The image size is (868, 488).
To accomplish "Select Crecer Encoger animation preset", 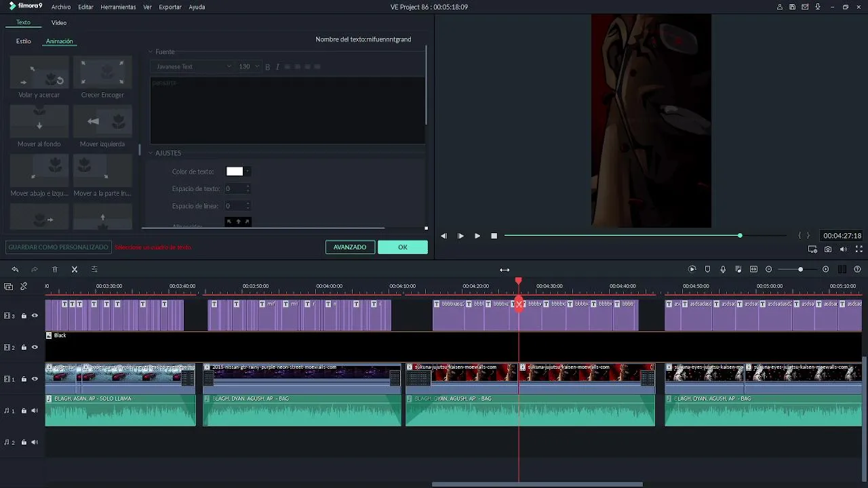I will tap(102, 73).
